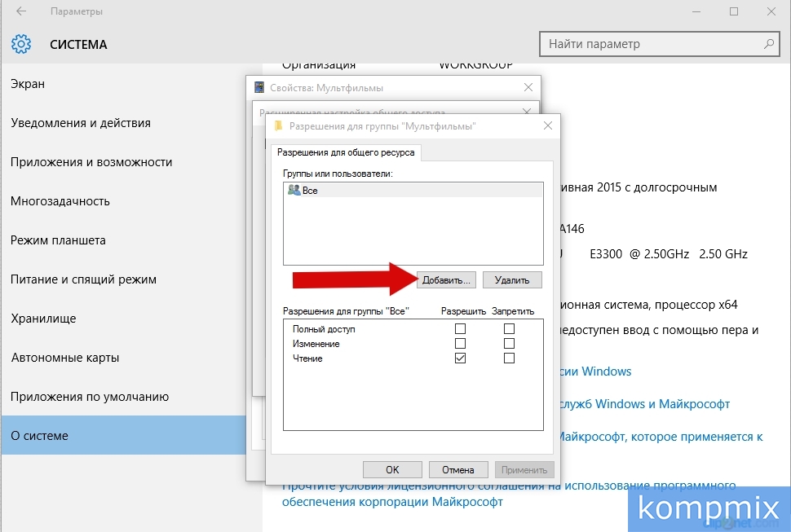The width and height of the screenshot is (791, 532).
Task: Open the Windows edition link
Action: (596, 372)
